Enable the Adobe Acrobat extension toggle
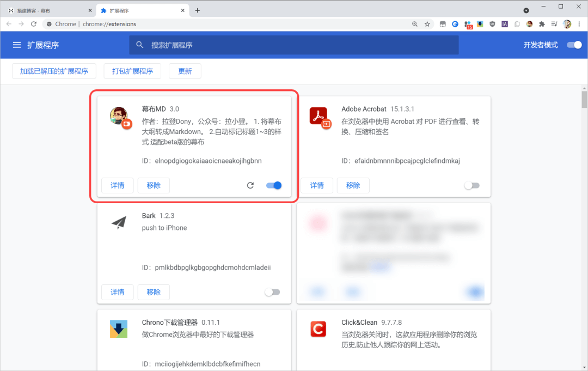 (x=471, y=185)
